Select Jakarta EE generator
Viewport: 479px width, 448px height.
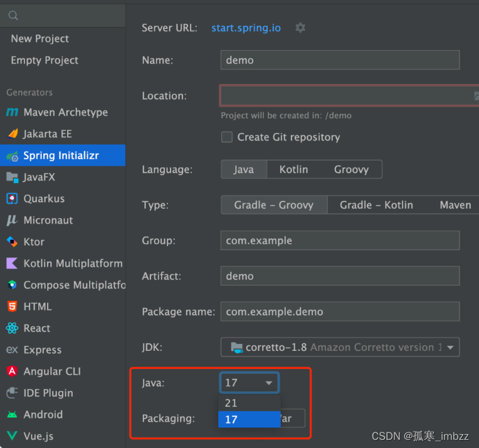point(48,133)
